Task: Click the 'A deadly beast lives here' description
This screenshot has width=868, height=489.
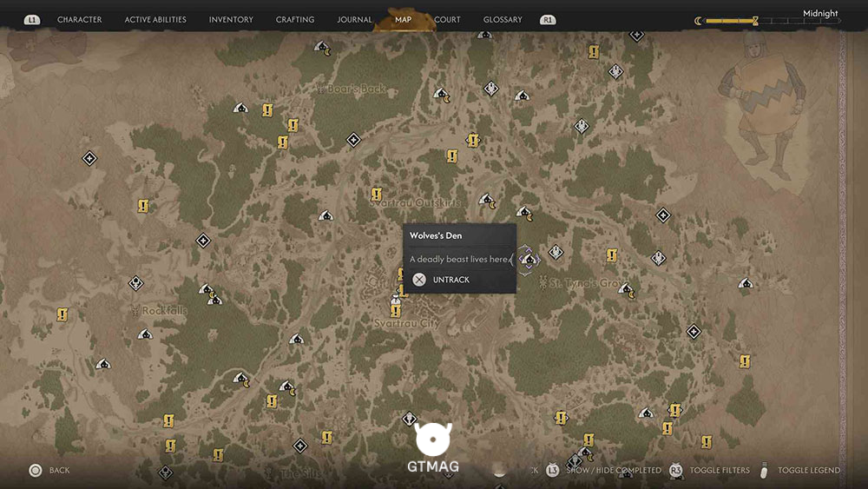Action: (459, 259)
